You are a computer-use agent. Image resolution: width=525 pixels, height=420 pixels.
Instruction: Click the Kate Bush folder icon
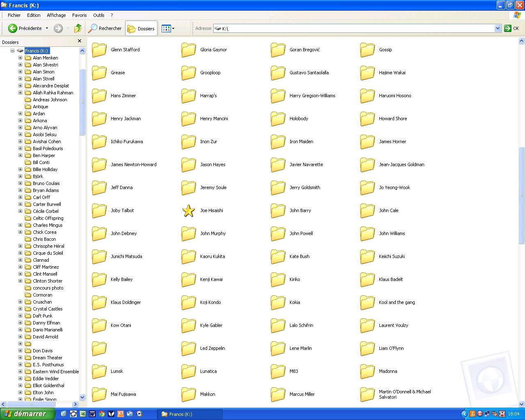pyautogui.click(x=278, y=257)
